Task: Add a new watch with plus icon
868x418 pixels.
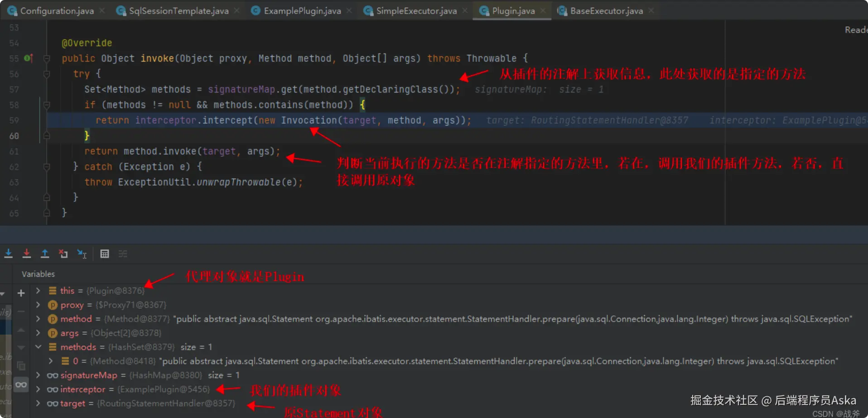Action: [21, 293]
